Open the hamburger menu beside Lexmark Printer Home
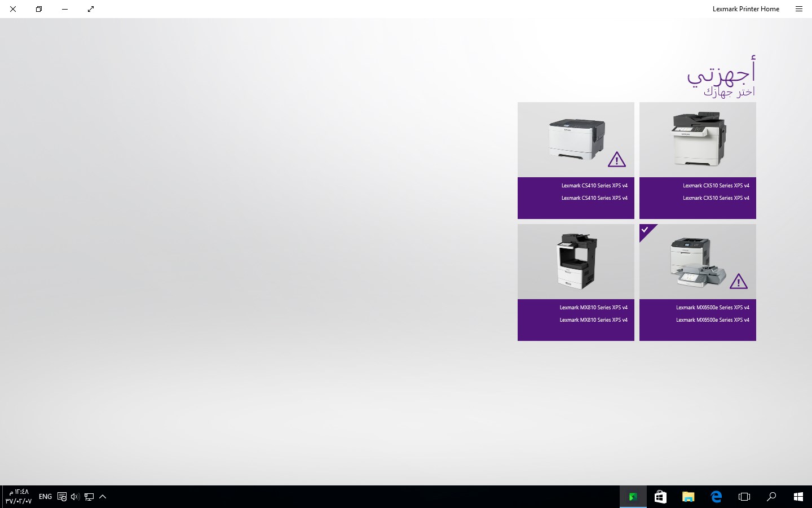This screenshot has width=812, height=508. (798, 9)
